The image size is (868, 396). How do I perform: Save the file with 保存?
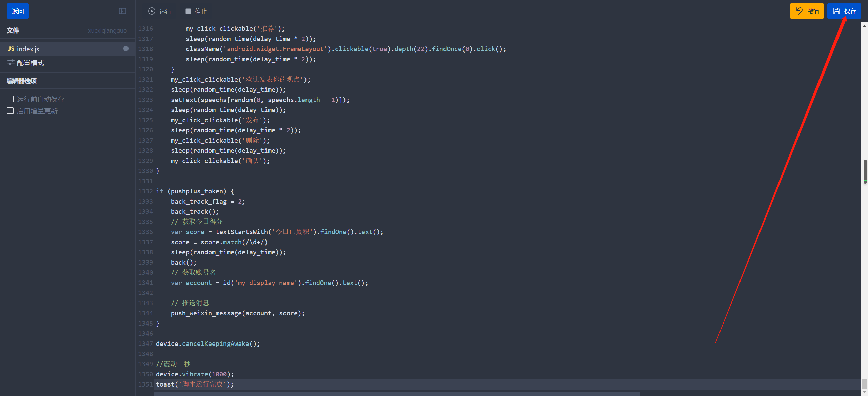coord(844,11)
